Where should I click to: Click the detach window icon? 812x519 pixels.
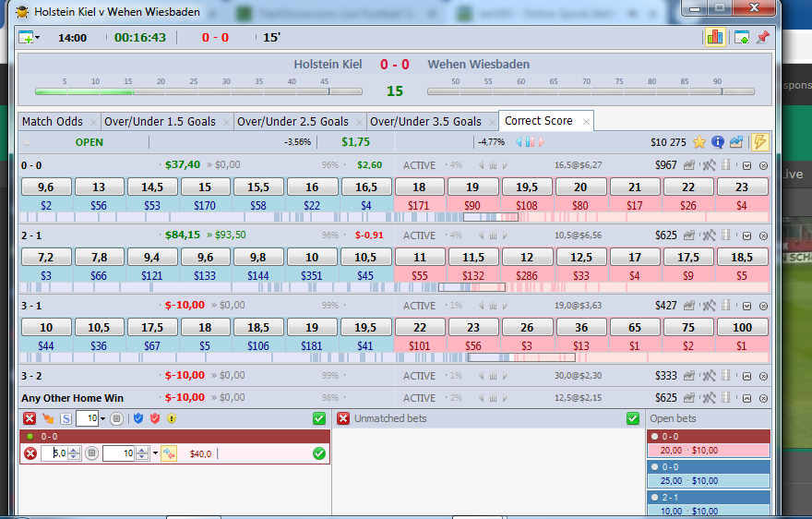pos(742,37)
